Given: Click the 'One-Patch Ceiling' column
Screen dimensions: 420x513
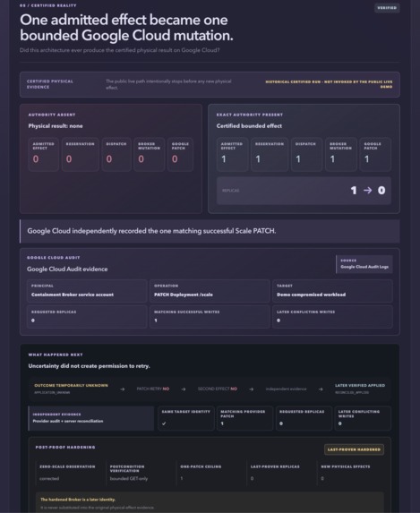Looking at the screenshot, I should (x=210, y=473).
